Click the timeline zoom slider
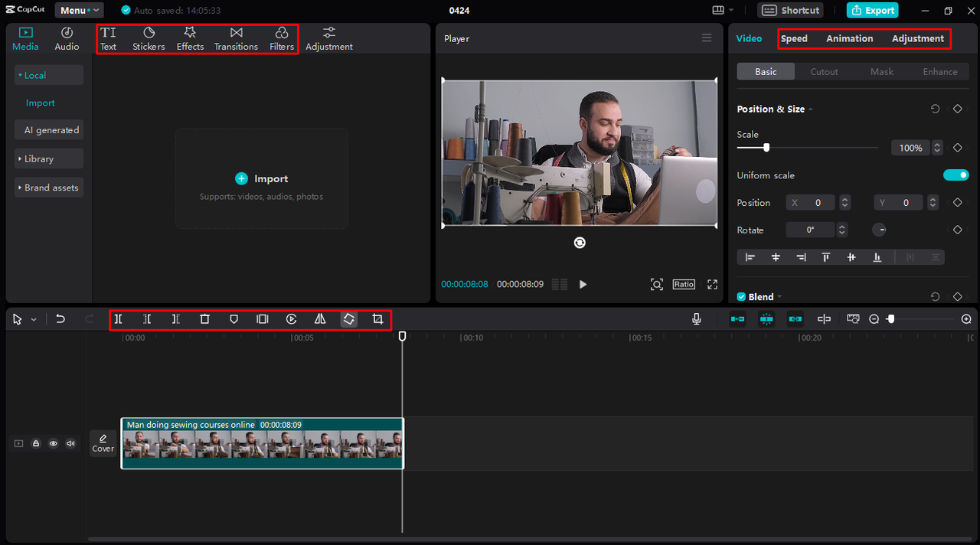Screen dimensions: 980x545 click(x=890, y=319)
